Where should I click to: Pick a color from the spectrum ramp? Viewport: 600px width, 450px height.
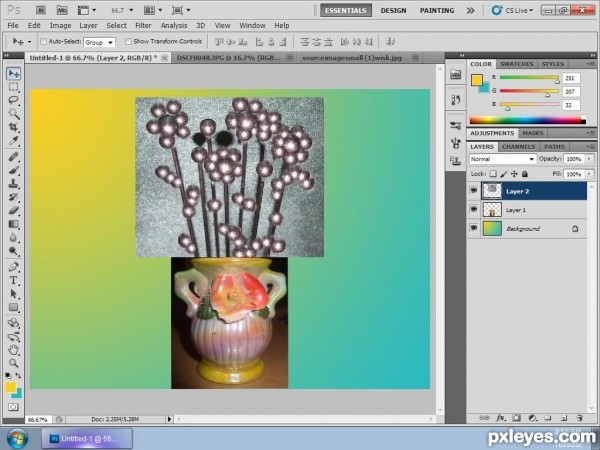(x=528, y=121)
